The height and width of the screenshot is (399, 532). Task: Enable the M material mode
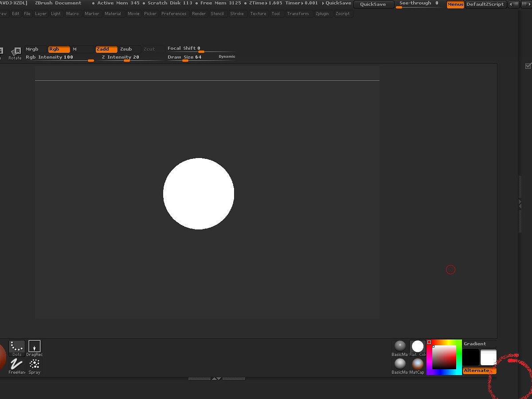pyautogui.click(x=82, y=49)
